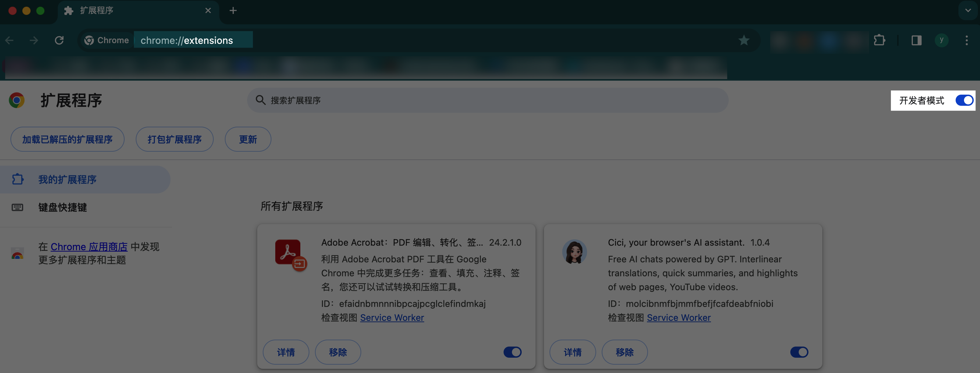Viewport: 980px width, 373px height.
Task: Click the browser forward arrow
Action: [34, 40]
